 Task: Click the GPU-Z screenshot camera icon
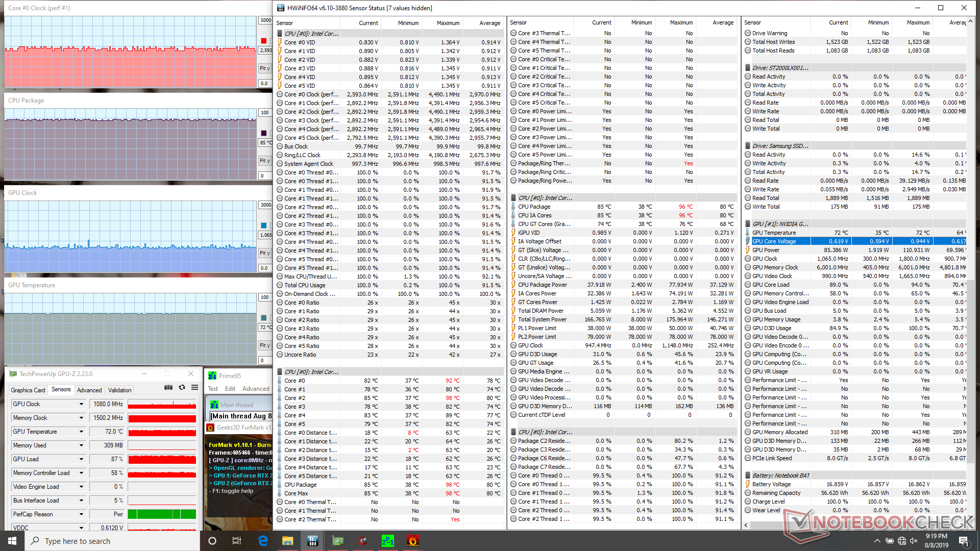[168, 388]
